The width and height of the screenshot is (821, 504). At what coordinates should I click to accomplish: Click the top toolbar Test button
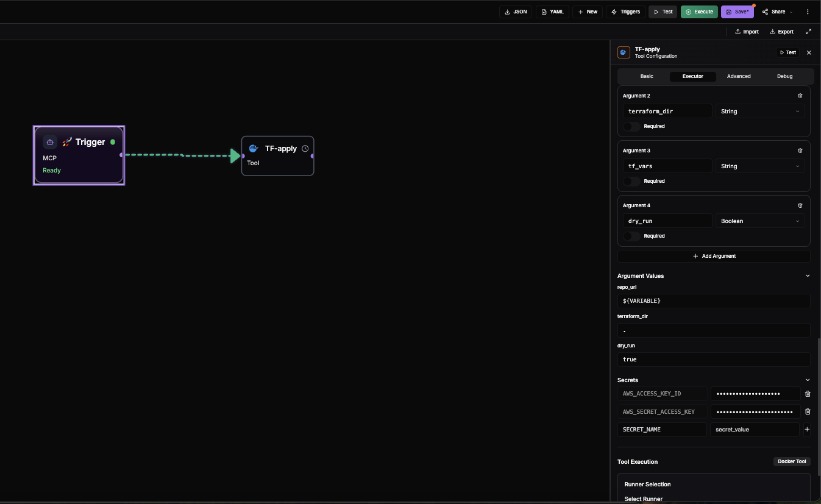tap(663, 12)
